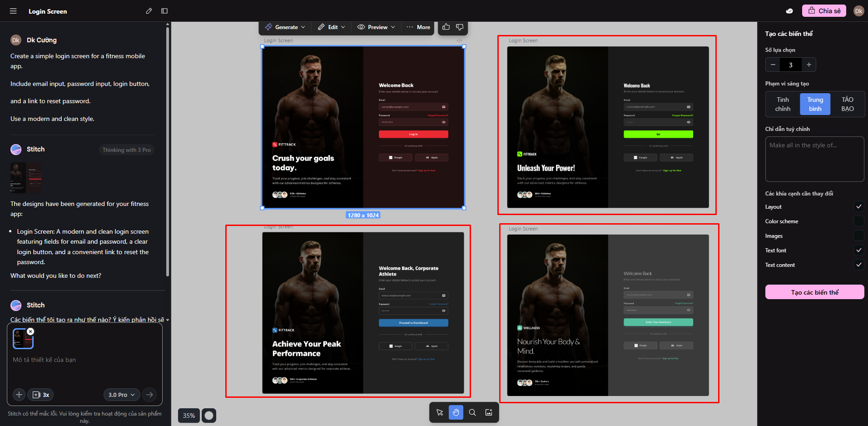Viewport: 868px width, 426px height.
Task: Enable the Images checkbox
Action: (x=858, y=236)
